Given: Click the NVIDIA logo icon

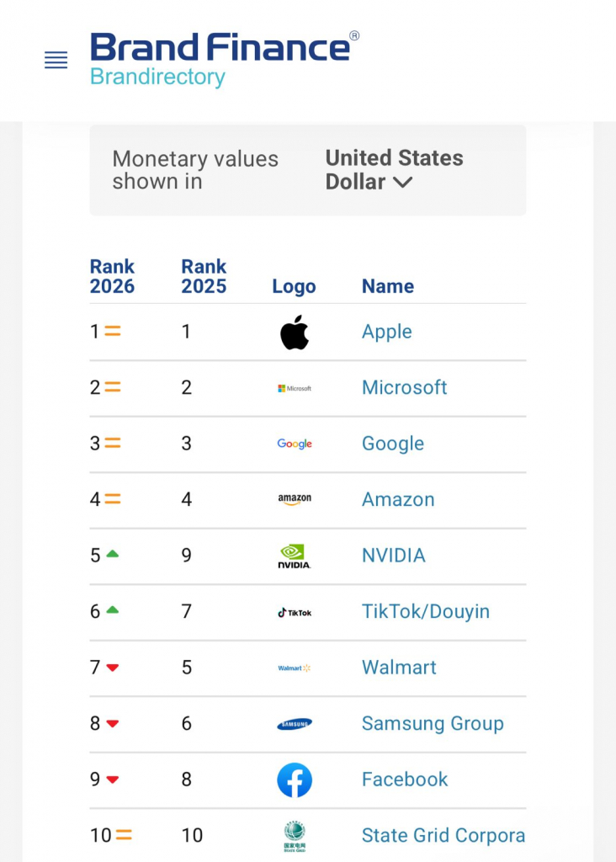Looking at the screenshot, I should pyautogui.click(x=295, y=556).
